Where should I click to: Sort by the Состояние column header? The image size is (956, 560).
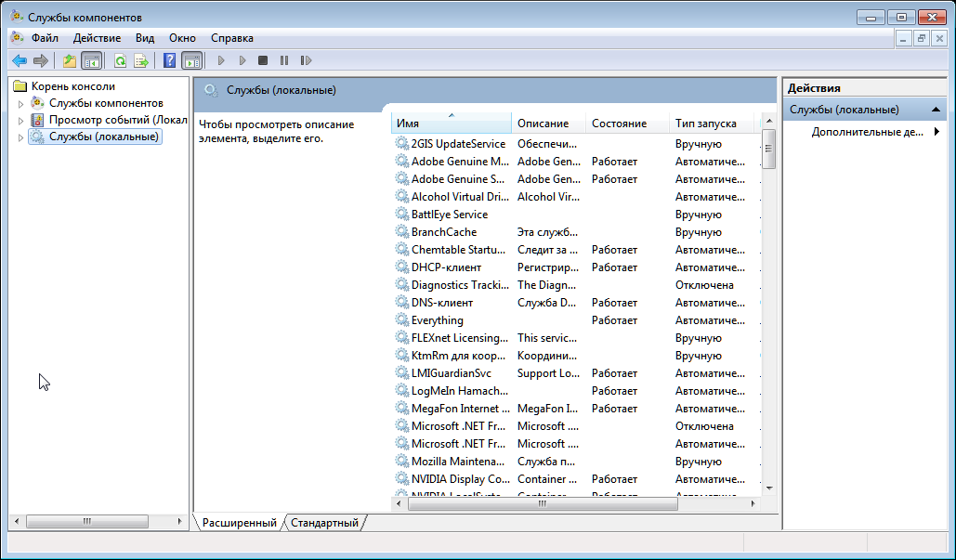[627, 124]
